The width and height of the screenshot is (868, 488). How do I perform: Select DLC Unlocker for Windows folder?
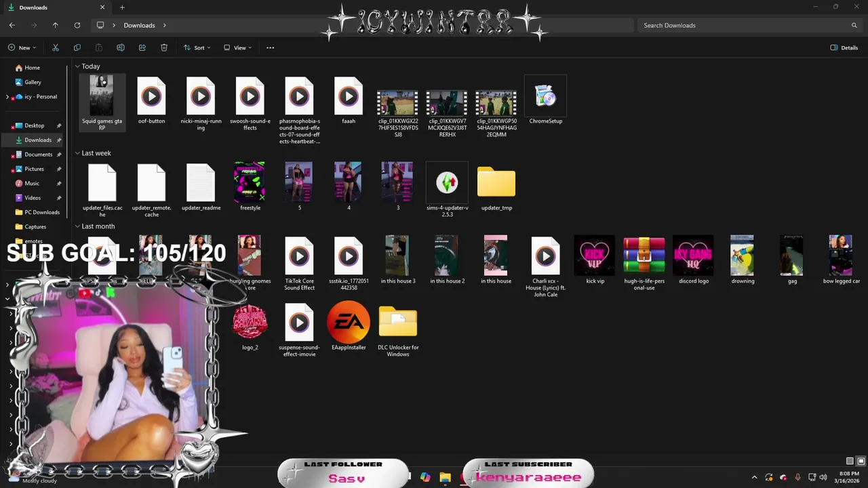tap(398, 331)
